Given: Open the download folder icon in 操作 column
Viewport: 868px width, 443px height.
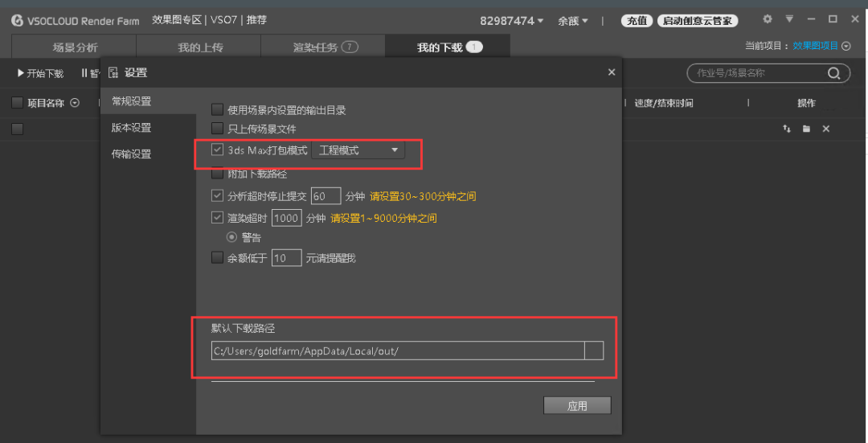Looking at the screenshot, I should (x=806, y=129).
